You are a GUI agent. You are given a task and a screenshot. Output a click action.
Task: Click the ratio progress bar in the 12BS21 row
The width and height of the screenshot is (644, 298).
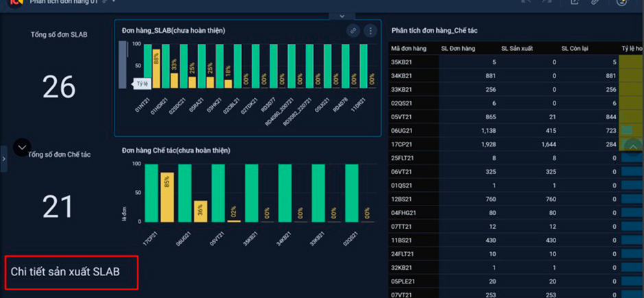tap(632, 199)
